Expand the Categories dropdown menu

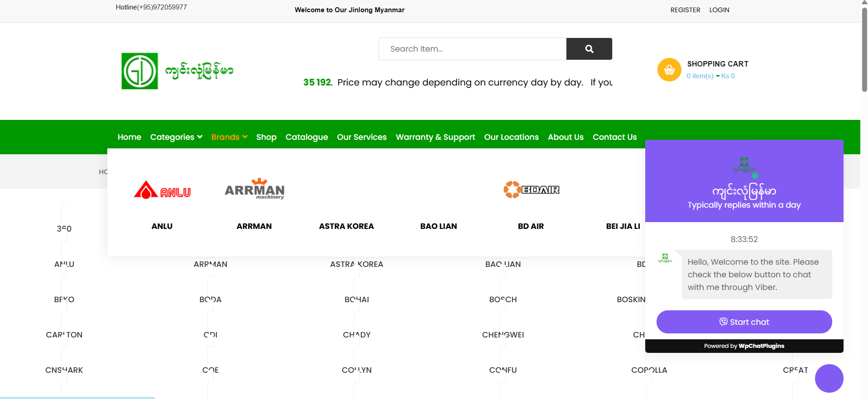[176, 137]
